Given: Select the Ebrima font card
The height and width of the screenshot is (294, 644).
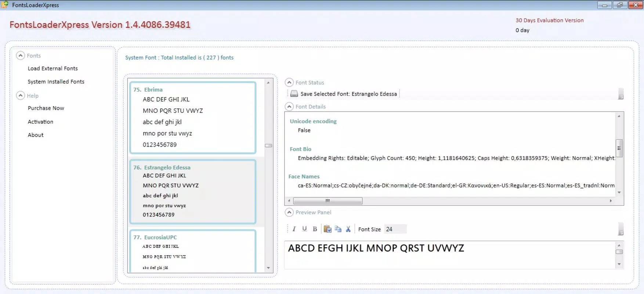Looking at the screenshot, I should (193, 118).
